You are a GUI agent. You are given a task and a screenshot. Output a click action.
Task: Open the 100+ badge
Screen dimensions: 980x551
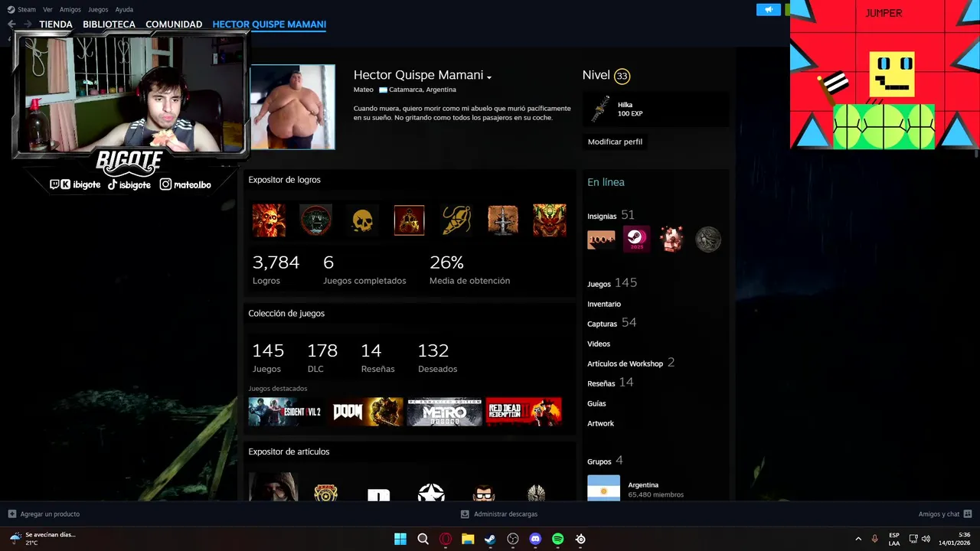601,240
